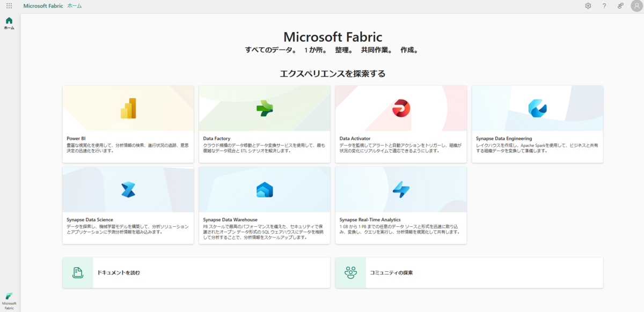Click the Microsoft Fabric header title
This screenshot has width=644, height=312.
coord(43,5)
